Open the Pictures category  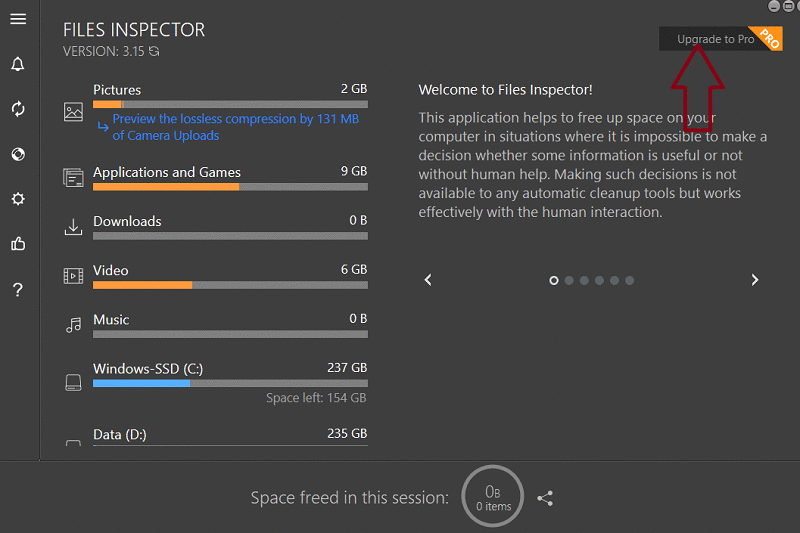pos(117,90)
